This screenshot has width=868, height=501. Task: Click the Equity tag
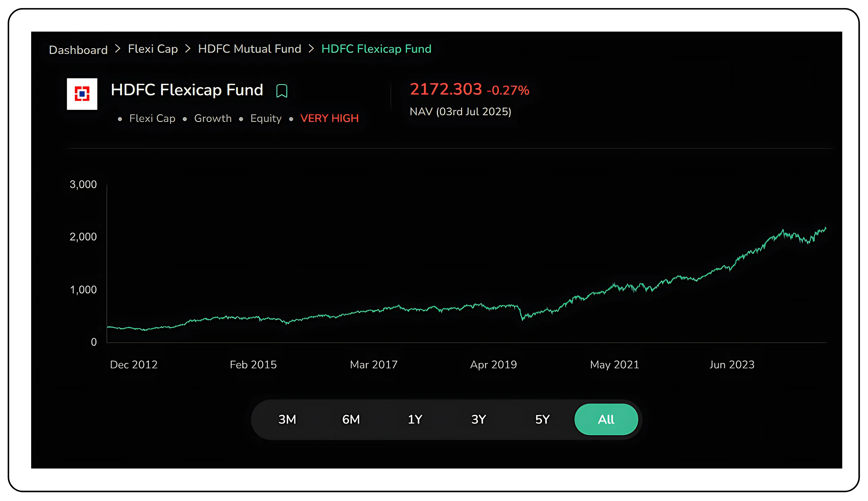pos(266,119)
